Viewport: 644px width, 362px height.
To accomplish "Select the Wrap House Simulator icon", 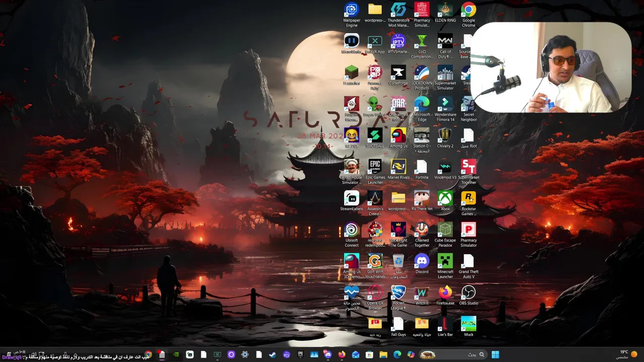I will click(x=352, y=172).
